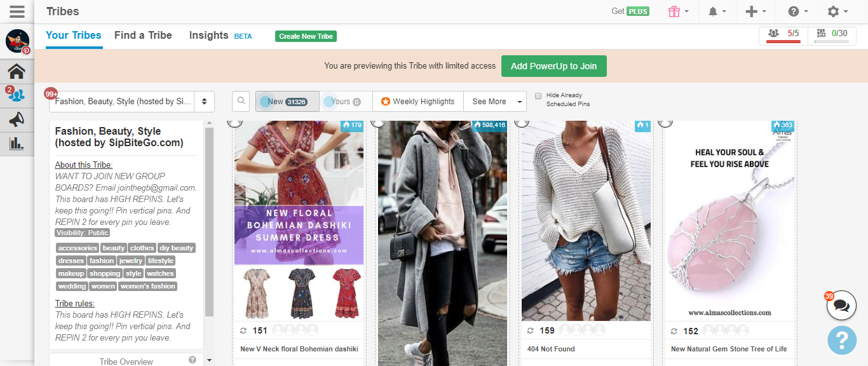Open the bar chart analytics icon
The width and height of the screenshot is (868, 366).
[17, 144]
